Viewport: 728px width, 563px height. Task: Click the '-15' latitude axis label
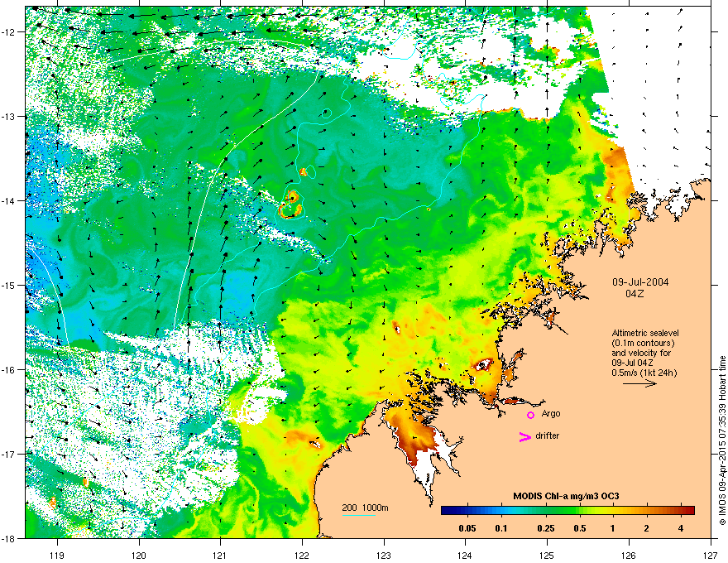pyautogui.click(x=9, y=285)
